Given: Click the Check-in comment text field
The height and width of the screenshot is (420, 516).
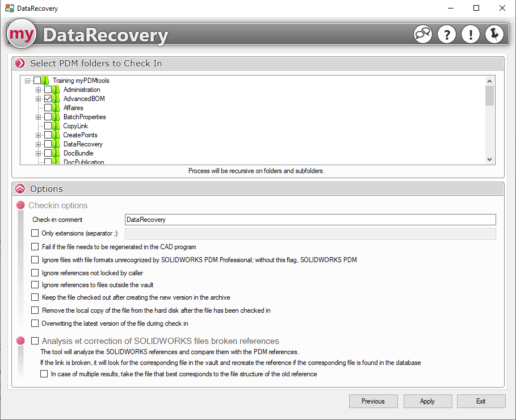Looking at the screenshot, I should point(310,220).
